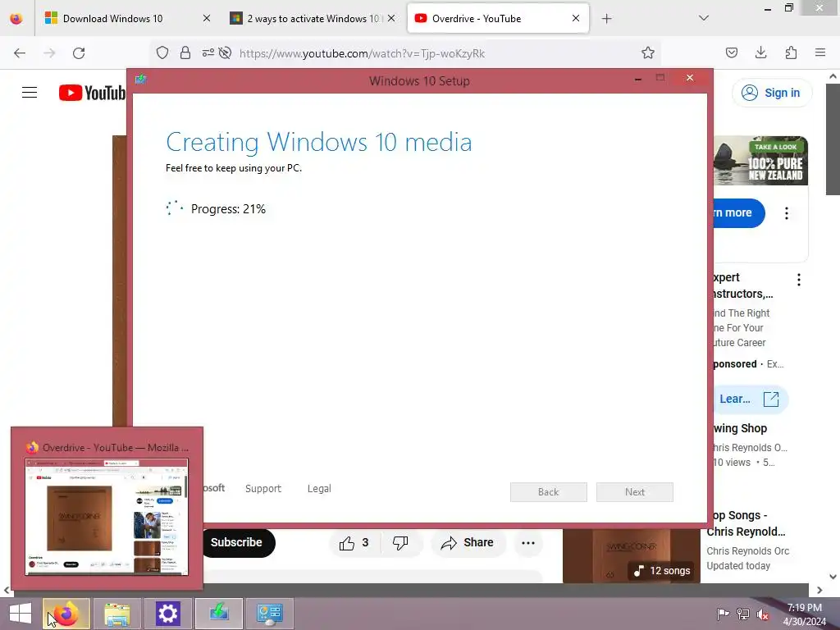Click Back button in Windows 10 Setup
840x630 pixels.
[549, 492]
